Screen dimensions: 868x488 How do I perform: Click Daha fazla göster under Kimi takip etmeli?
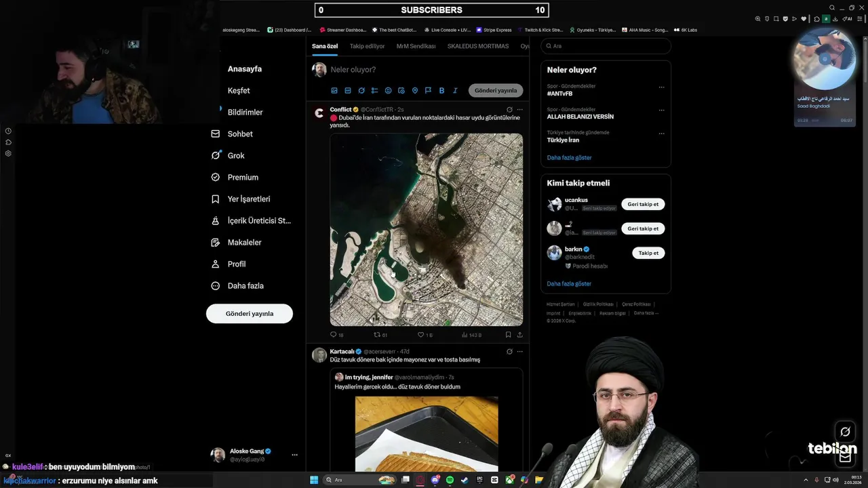click(570, 284)
